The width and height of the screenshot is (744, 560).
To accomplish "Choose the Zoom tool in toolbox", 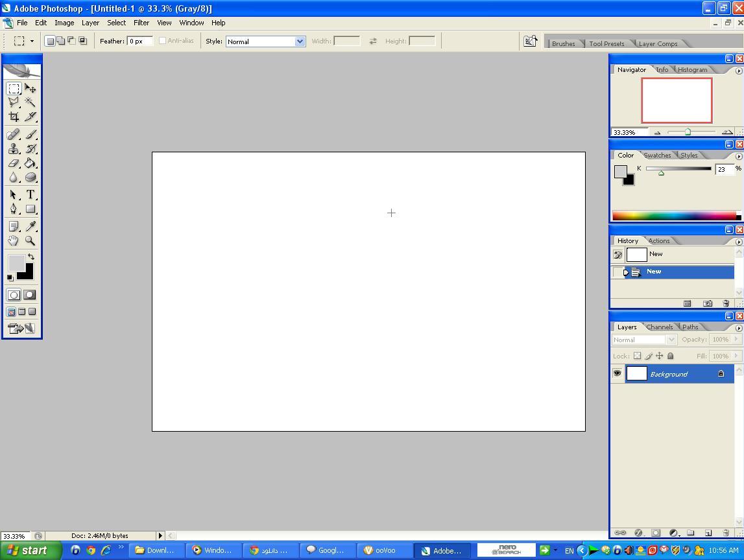I will [x=30, y=240].
